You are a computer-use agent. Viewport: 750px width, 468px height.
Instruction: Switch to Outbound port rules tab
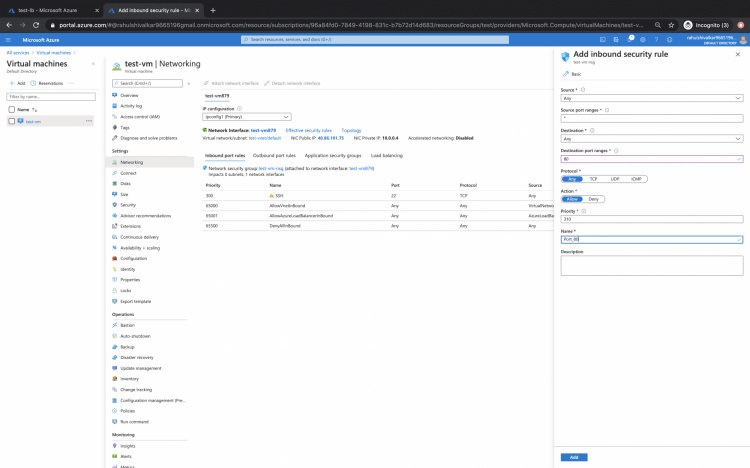(x=273, y=156)
